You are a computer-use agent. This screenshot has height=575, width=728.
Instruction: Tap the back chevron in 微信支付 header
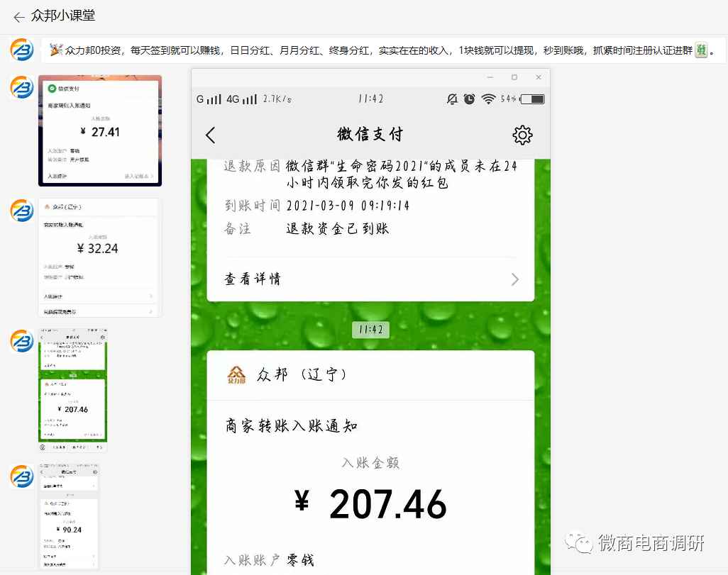211,135
